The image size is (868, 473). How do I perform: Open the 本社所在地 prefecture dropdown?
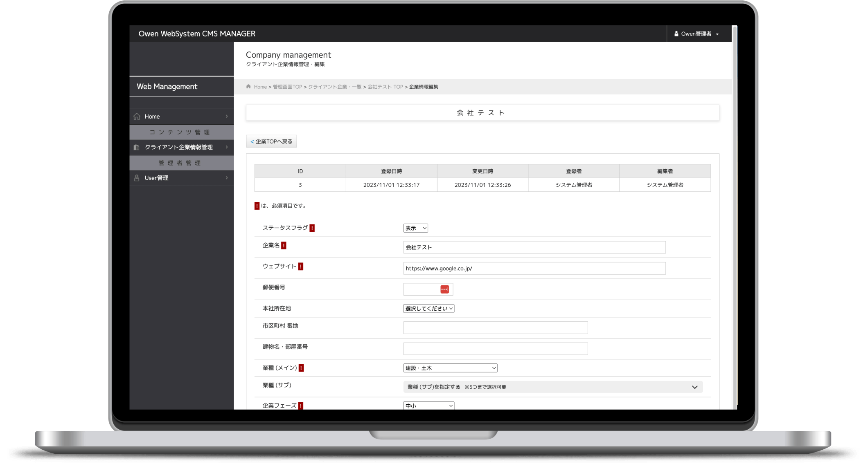click(x=428, y=309)
